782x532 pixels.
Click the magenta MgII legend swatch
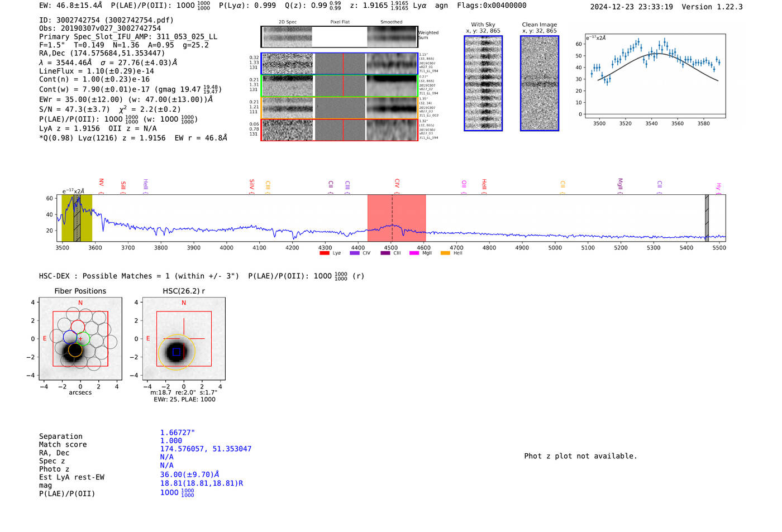click(414, 253)
